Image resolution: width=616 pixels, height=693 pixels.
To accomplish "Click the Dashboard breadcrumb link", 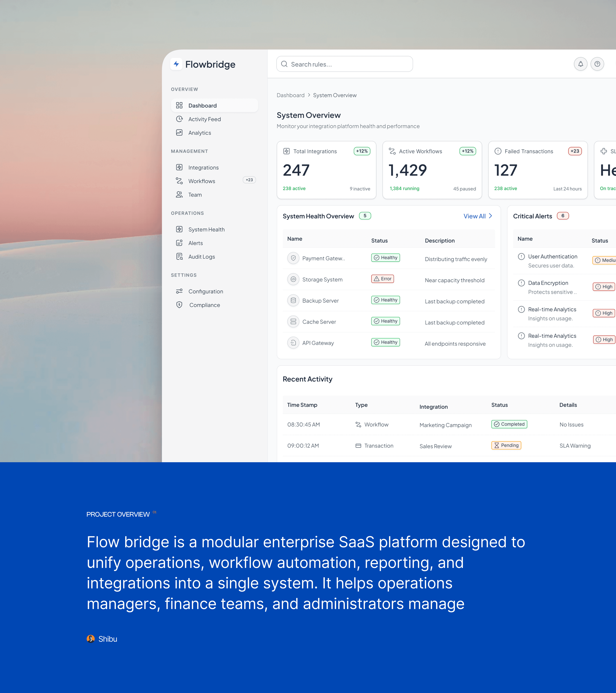I will click(290, 95).
